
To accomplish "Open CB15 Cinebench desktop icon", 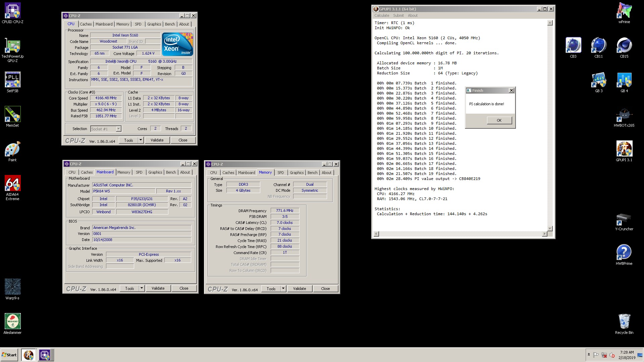I will click(624, 48).
